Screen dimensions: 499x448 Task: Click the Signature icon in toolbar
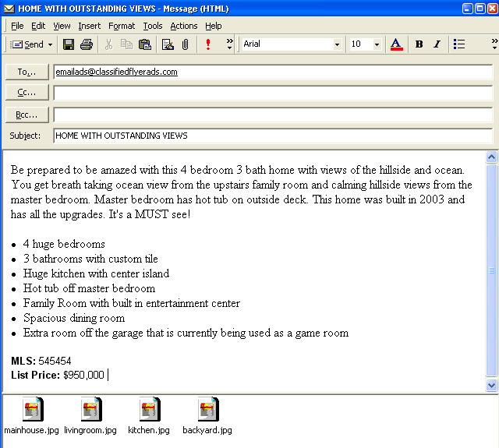[x=168, y=44]
